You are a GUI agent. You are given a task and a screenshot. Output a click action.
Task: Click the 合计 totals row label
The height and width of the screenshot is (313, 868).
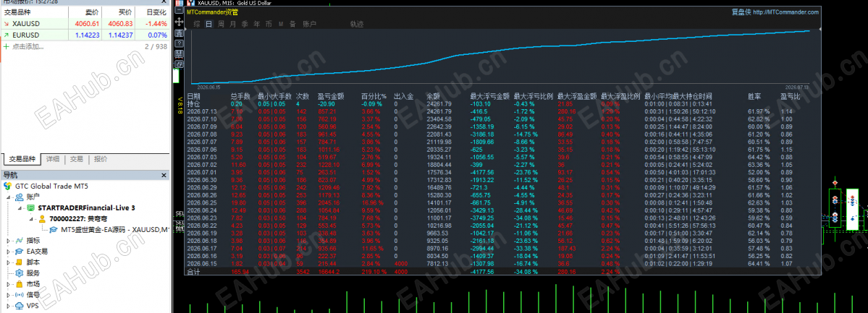[x=194, y=272]
